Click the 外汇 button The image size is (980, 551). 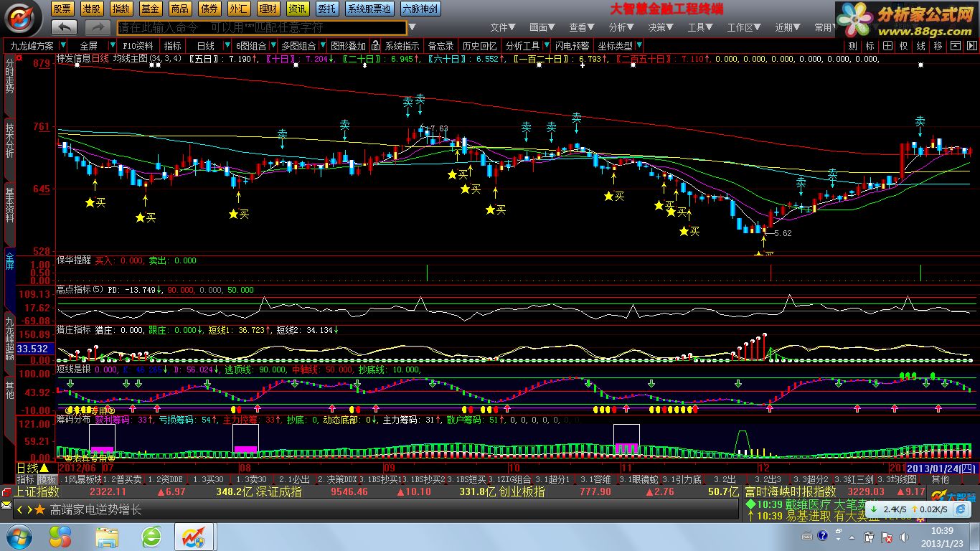238,9
